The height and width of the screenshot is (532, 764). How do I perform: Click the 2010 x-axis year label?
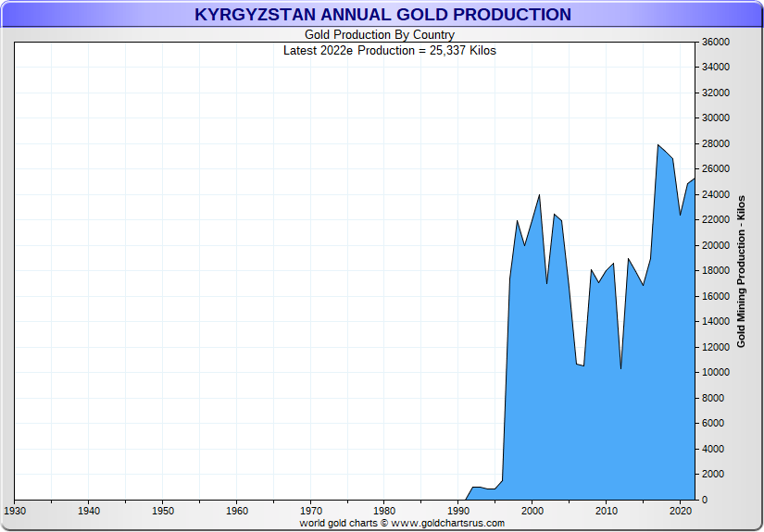[x=607, y=511]
